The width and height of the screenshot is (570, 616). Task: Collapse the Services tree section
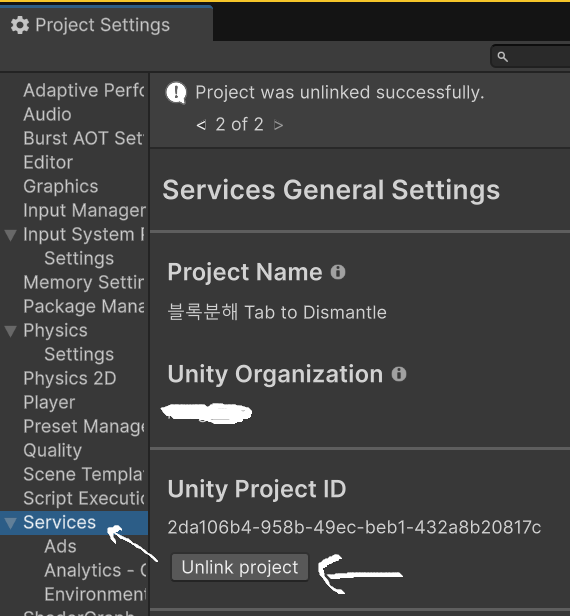11,523
